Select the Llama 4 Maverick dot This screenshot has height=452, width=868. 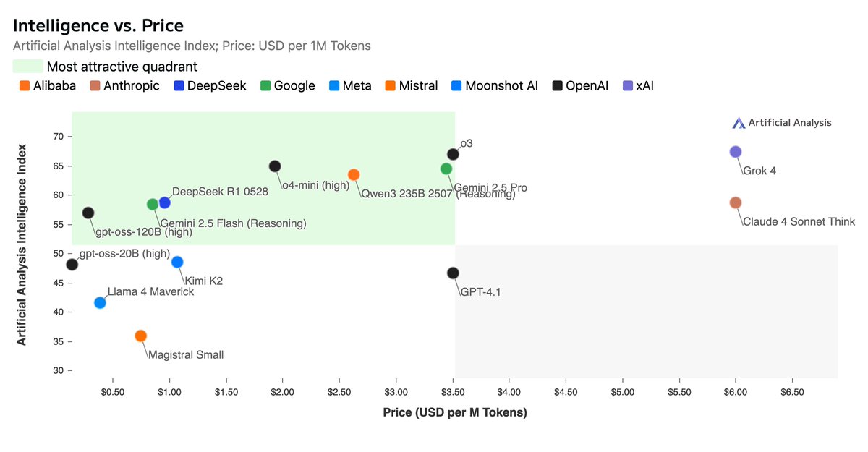point(100,302)
